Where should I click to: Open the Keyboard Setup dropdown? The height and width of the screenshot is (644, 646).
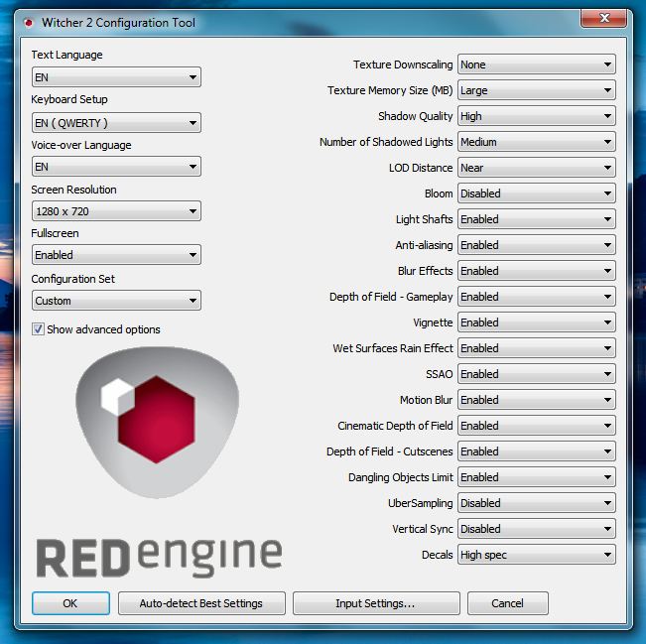[116, 123]
